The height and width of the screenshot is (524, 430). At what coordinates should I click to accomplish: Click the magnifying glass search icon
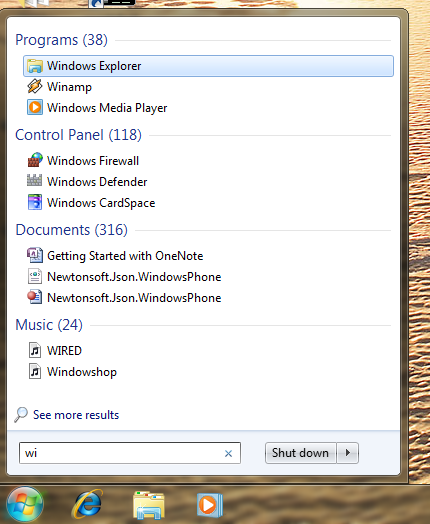(x=21, y=415)
